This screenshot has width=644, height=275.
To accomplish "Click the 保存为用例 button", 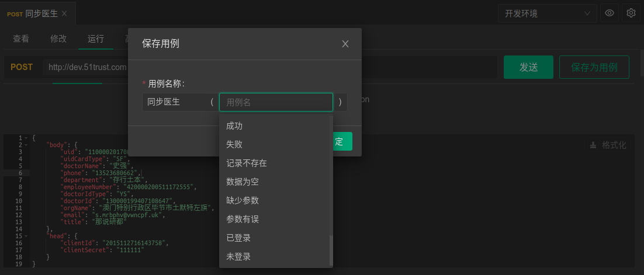I will 594,67.
